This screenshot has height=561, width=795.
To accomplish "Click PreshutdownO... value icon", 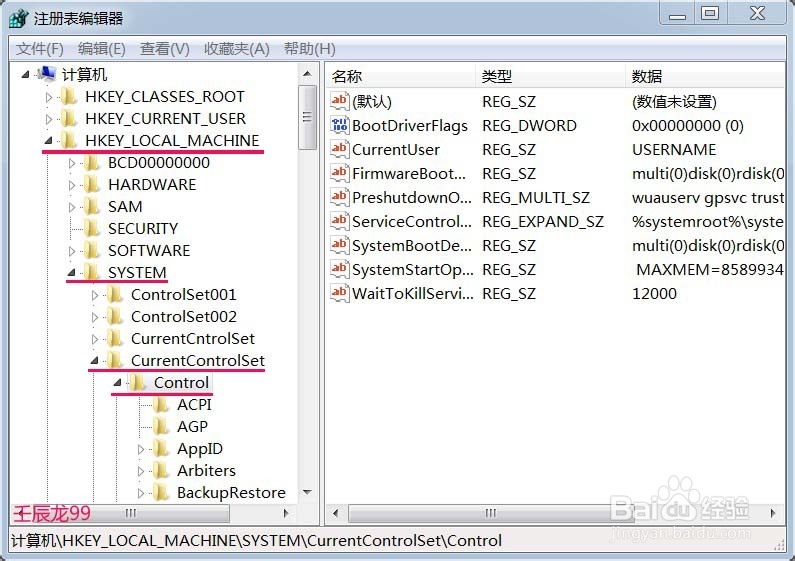I will [x=339, y=197].
